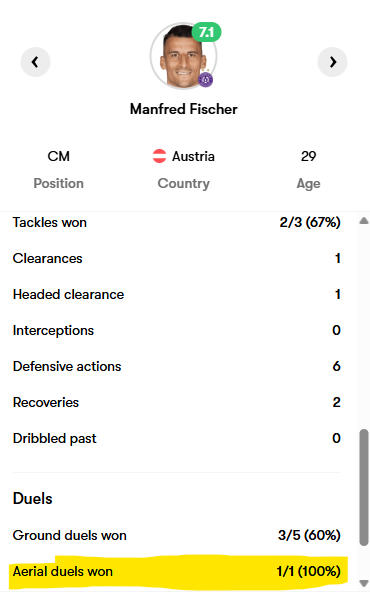
Task: Click the purple club crest badge
Action: point(206,80)
